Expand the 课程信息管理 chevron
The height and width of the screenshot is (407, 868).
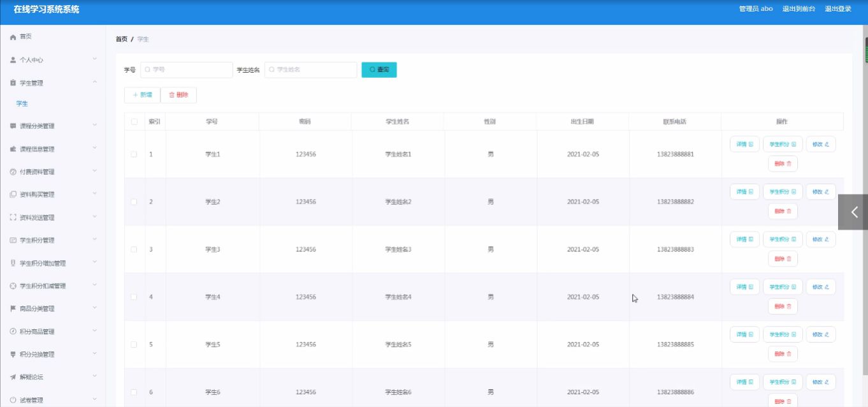[x=94, y=149]
